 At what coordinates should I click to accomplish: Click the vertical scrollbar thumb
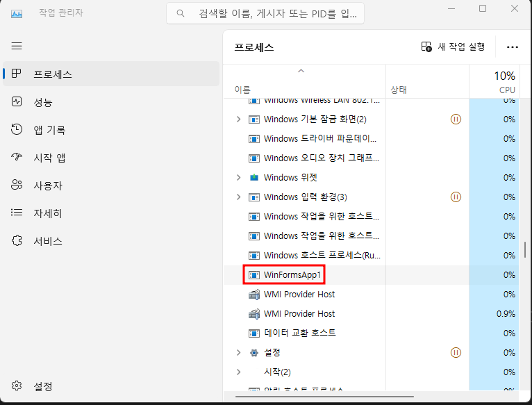point(525,249)
